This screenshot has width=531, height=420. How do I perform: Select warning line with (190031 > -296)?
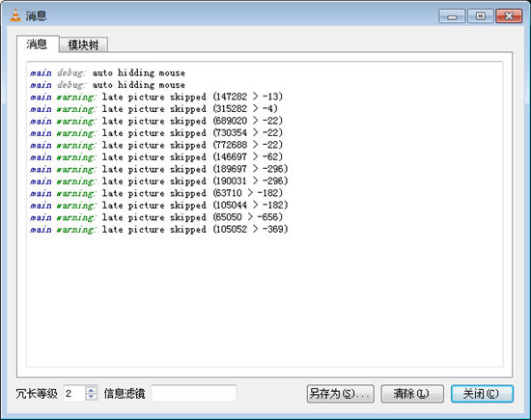pyautogui.click(x=159, y=181)
